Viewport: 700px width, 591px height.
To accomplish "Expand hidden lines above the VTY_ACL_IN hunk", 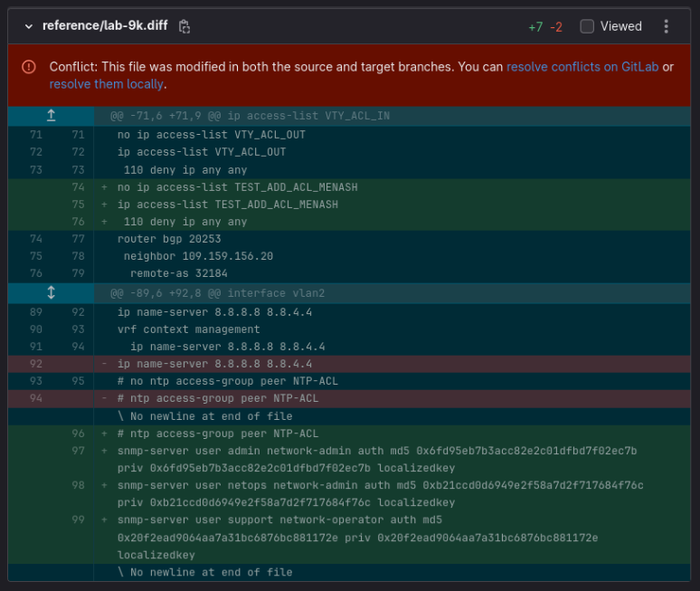I will tap(51, 116).
